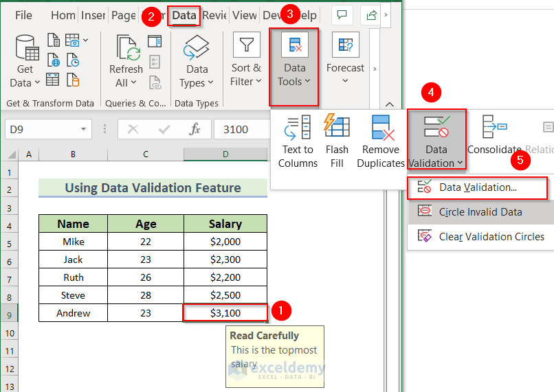Screen dimensions: 554x392
Task: Choose Data Validation... from the menu
Action: point(477,187)
